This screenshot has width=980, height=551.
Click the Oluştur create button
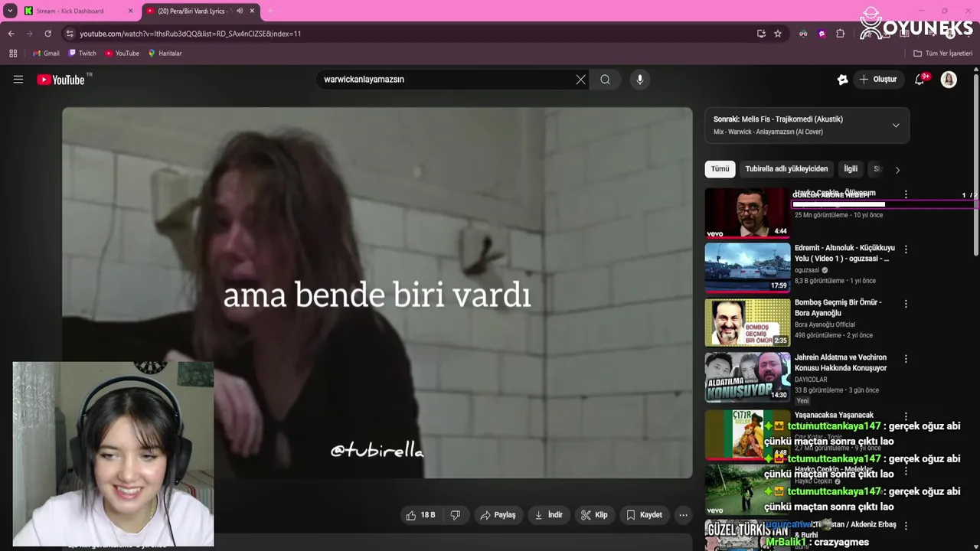click(878, 80)
